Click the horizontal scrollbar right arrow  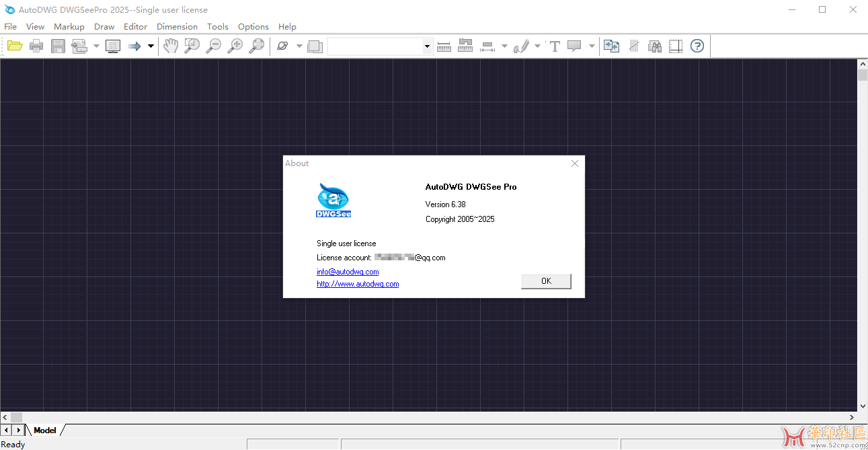(x=852, y=418)
